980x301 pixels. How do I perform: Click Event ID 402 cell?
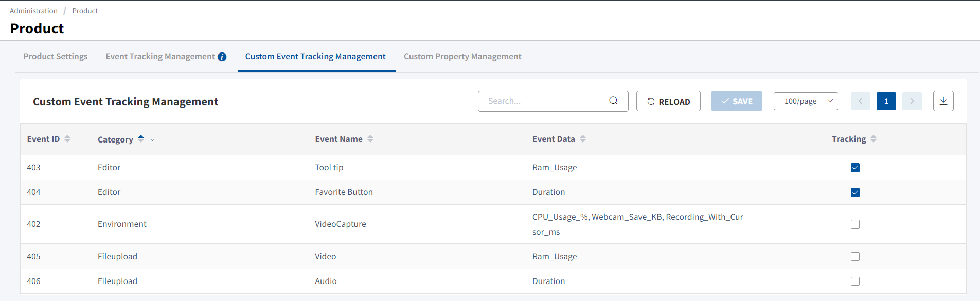pyautogui.click(x=33, y=224)
